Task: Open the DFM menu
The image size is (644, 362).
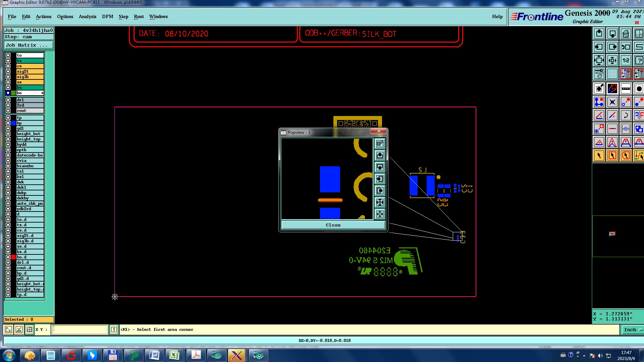Action: (107, 16)
